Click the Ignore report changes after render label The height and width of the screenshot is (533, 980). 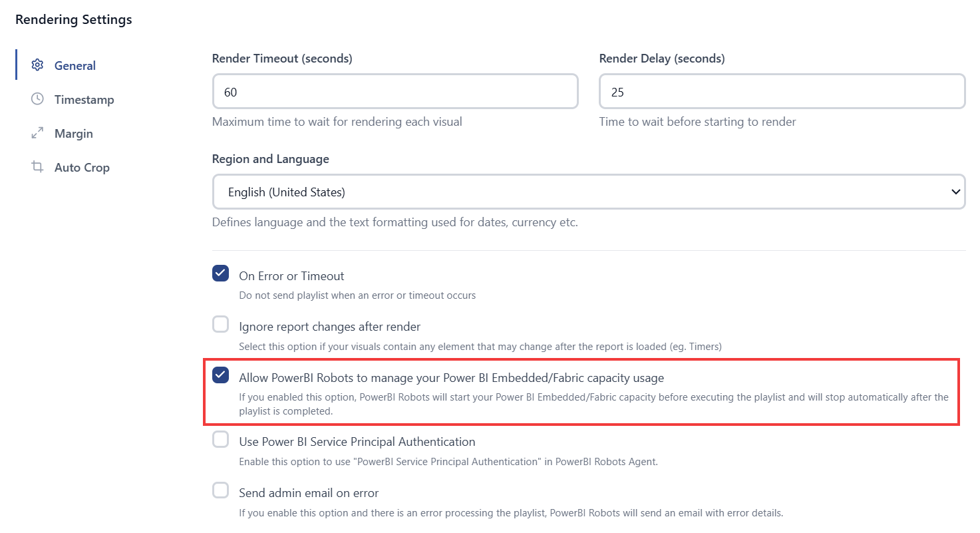click(x=329, y=327)
